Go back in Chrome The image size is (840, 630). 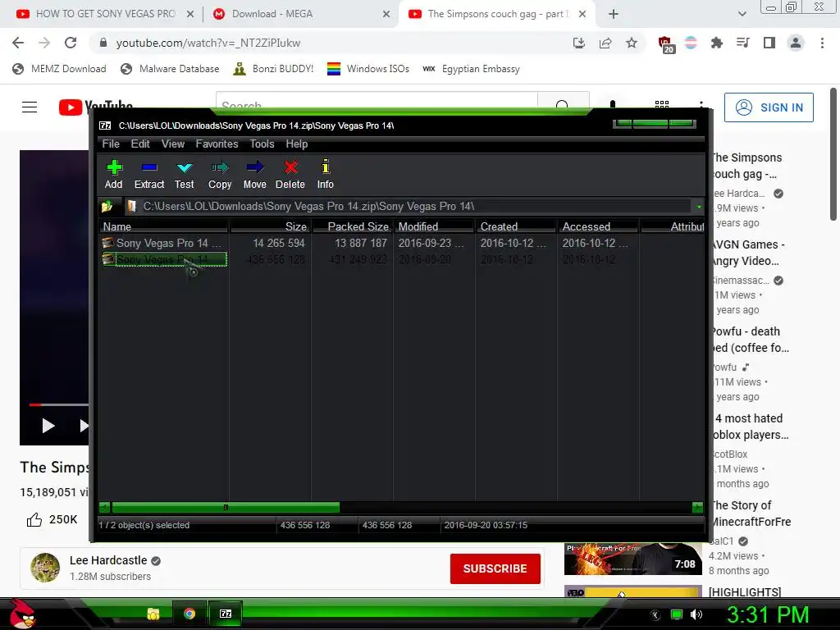pos(18,43)
